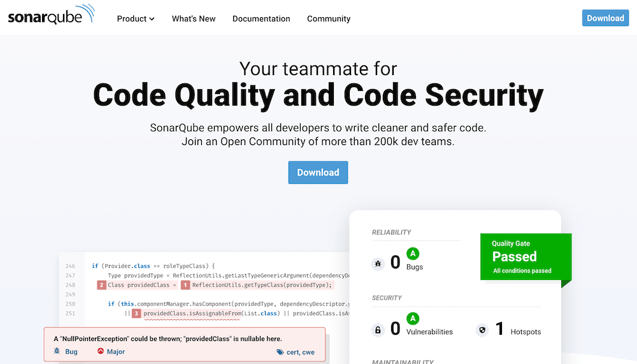
Task: Click the red marker 1 in code
Action: [x=185, y=285]
